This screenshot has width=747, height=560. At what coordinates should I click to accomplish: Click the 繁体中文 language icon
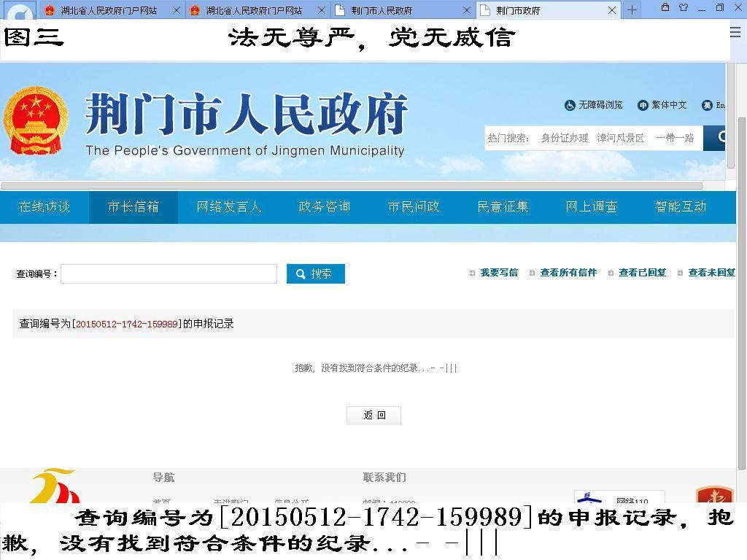643,105
